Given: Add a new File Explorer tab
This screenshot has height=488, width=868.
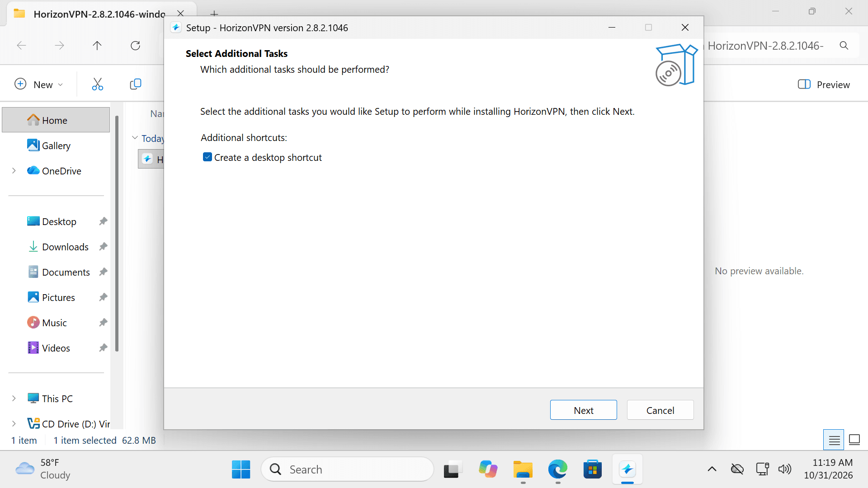Looking at the screenshot, I should (x=214, y=13).
